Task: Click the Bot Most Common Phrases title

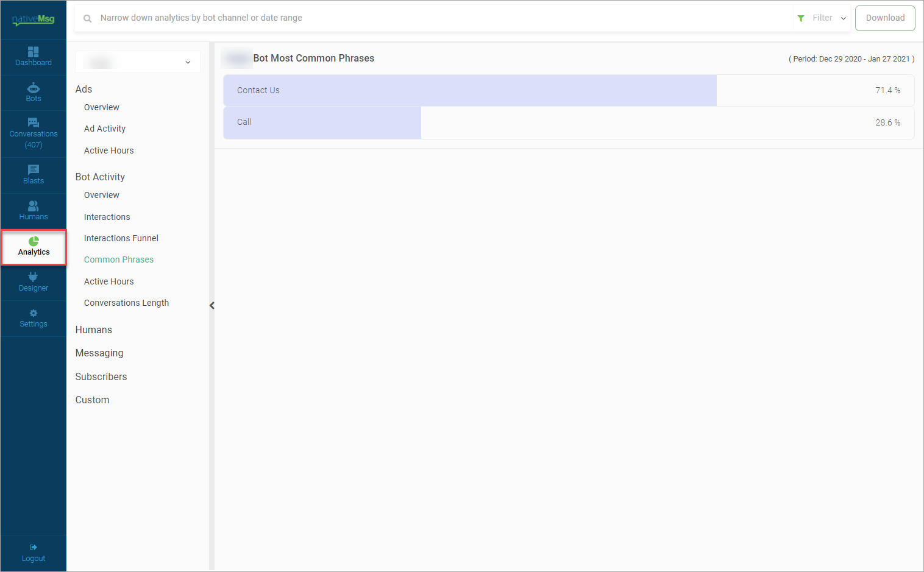Action: pos(314,58)
